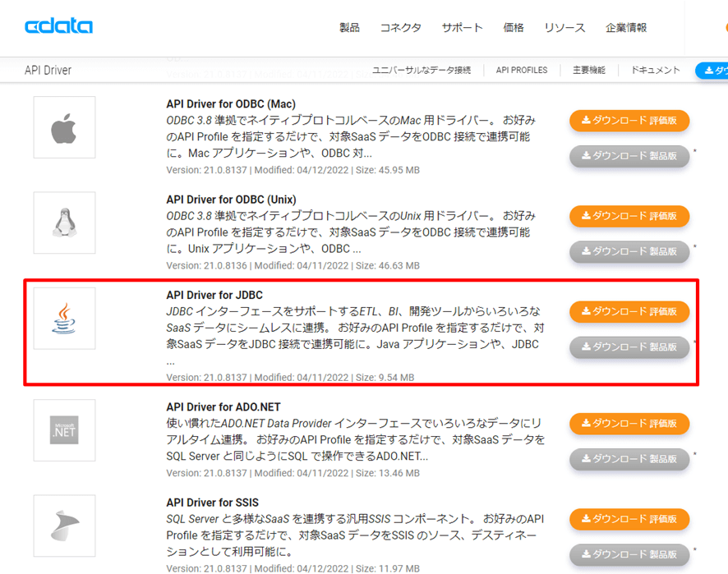Download trial version of SSIS driver
This screenshot has width=728, height=574.
[629, 519]
